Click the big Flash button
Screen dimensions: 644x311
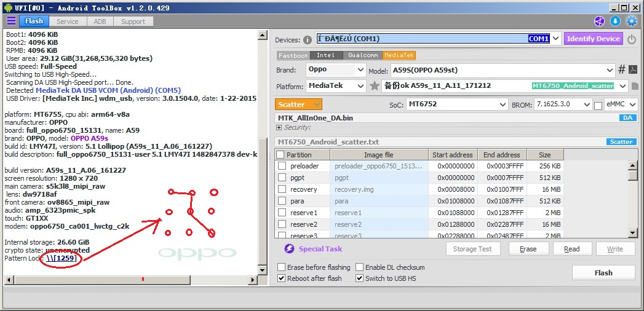(603, 273)
